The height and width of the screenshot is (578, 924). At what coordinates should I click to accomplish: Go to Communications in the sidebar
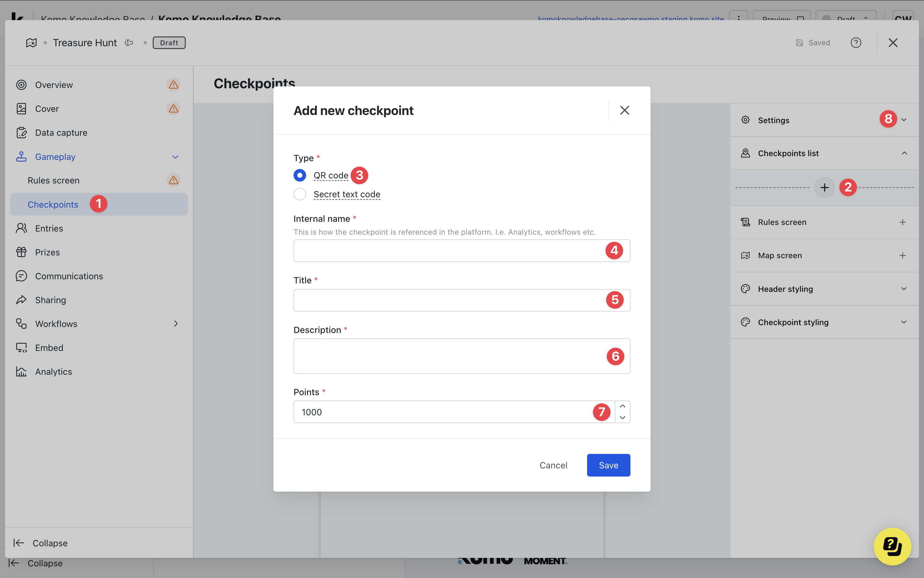click(x=69, y=276)
